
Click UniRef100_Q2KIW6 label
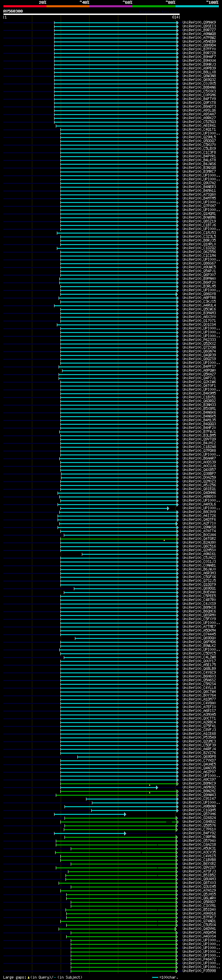point(199,382)
